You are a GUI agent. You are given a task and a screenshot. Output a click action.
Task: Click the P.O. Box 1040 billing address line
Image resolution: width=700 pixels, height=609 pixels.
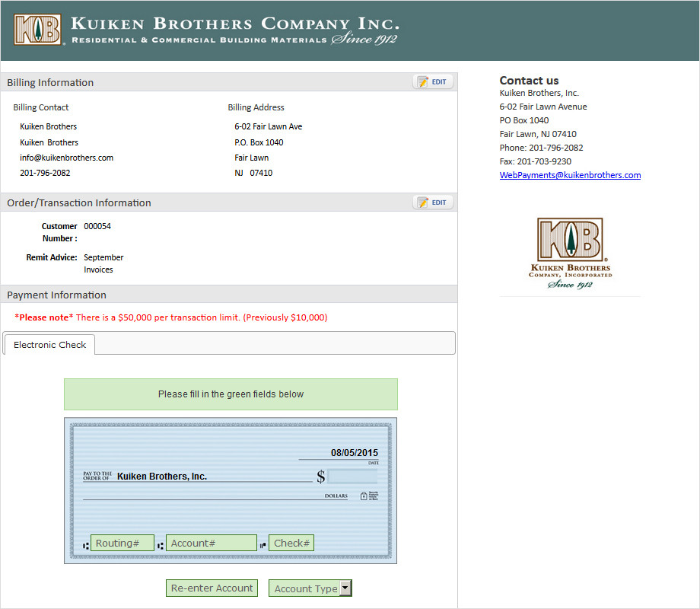(x=259, y=142)
